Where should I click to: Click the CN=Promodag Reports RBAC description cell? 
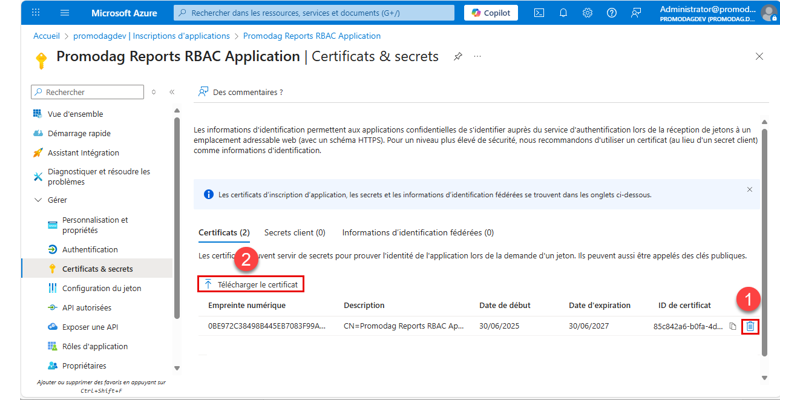point(404,327)
